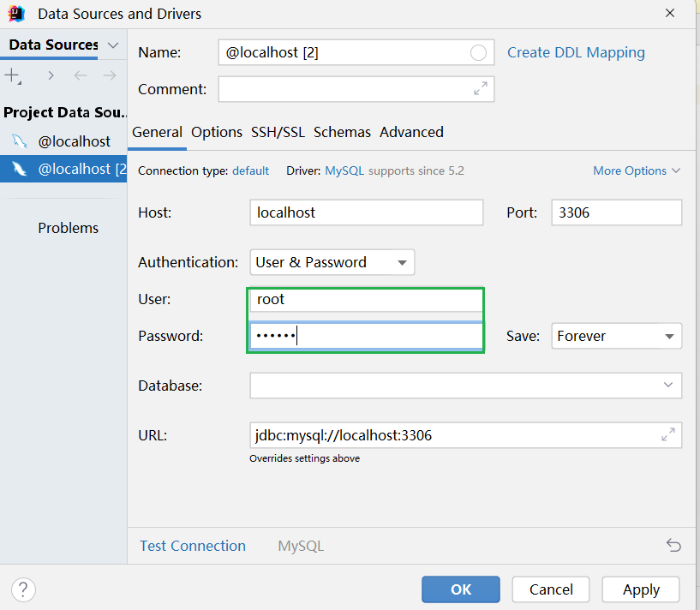
Task: Open the Data Sources tab dropdown chevron
Action: coord(114,45)
